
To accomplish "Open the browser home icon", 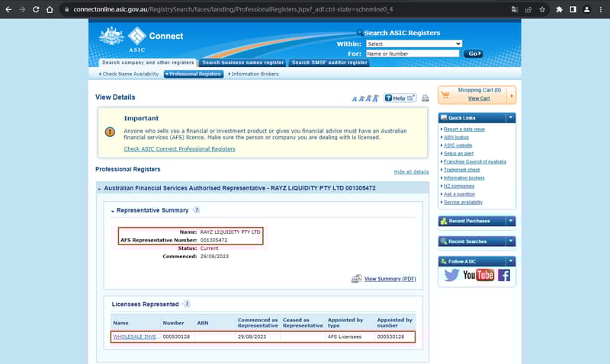I will [x=50, y=9].
